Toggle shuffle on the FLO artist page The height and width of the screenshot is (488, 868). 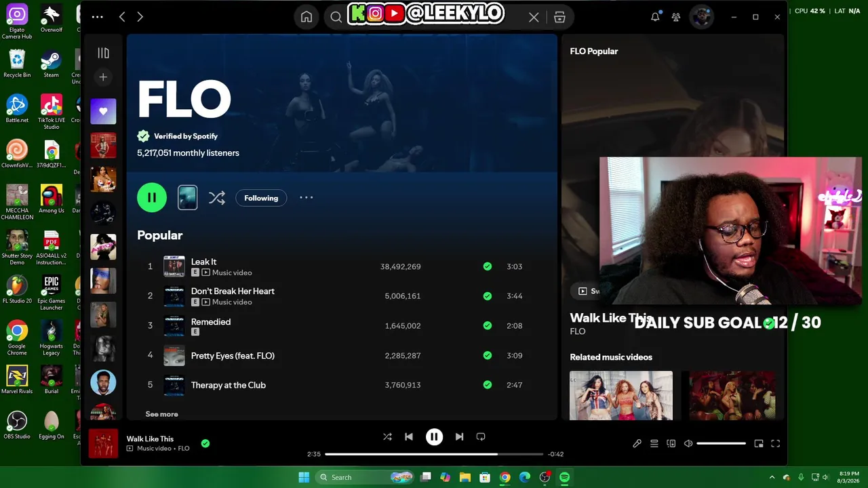click(217, 198)
